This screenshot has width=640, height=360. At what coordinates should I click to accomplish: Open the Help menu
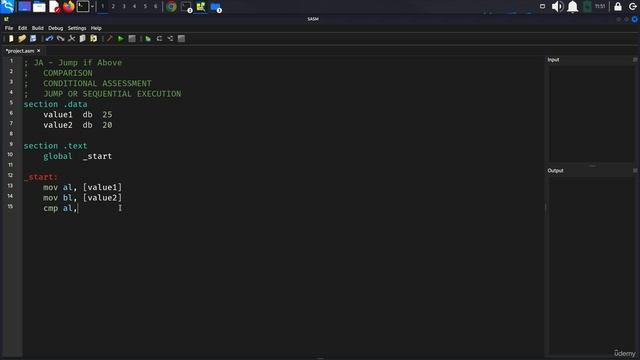pos(96,28)
